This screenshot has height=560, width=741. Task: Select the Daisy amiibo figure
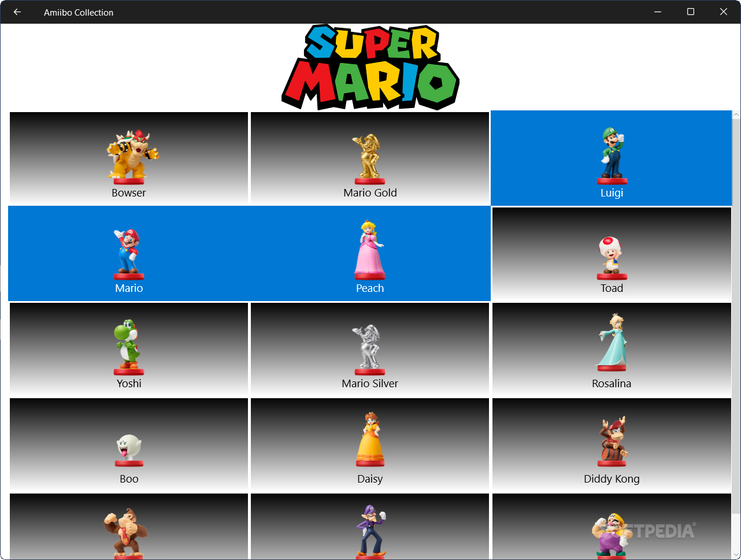point(370,444)
